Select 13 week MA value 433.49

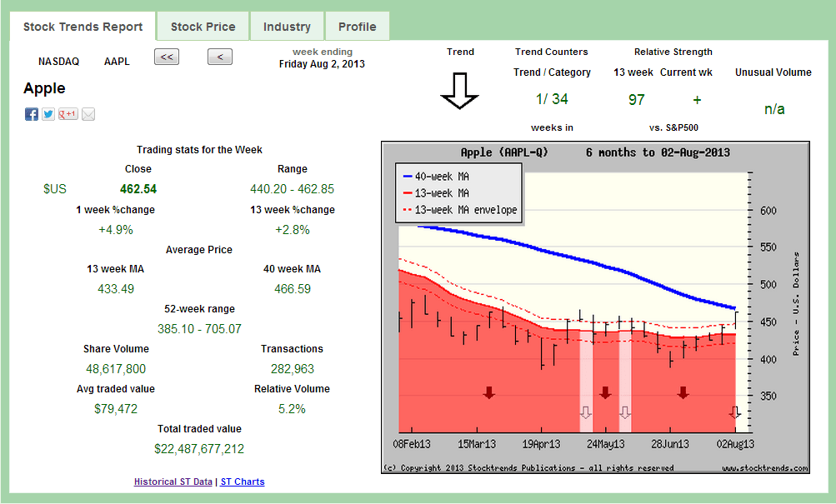coord(116,289)
